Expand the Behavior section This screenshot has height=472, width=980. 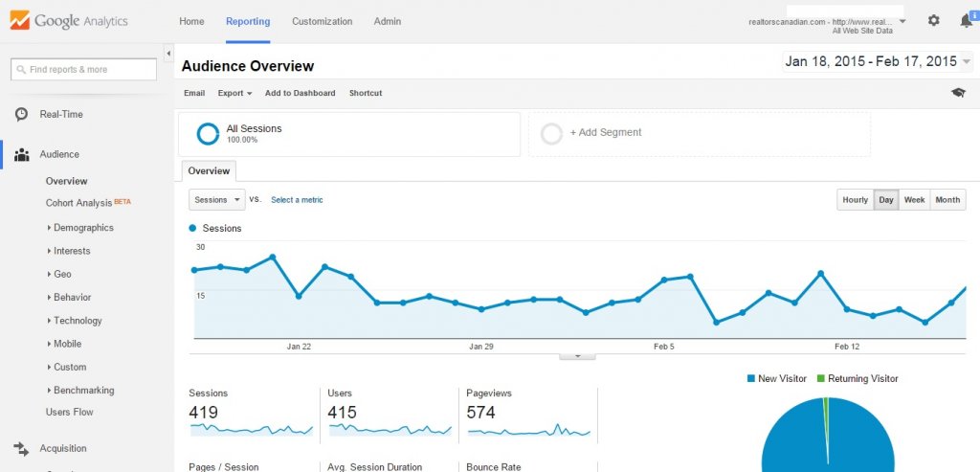click(x=69, y=297)
